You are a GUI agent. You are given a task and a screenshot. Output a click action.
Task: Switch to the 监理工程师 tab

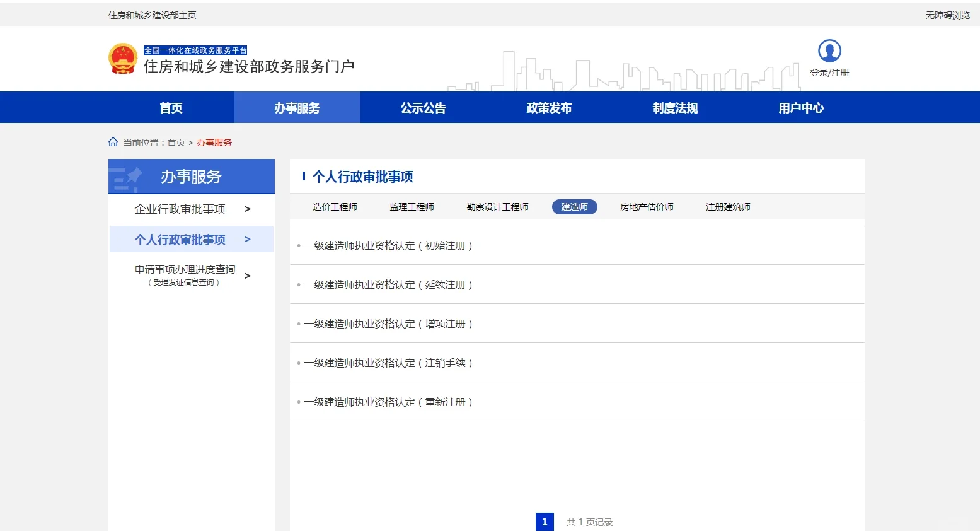click(x=412, y=206)
